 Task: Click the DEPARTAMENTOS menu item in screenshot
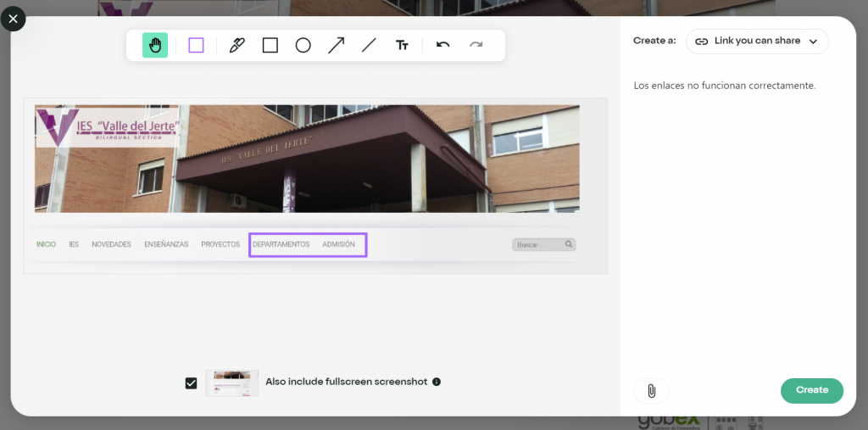(281, 244)
